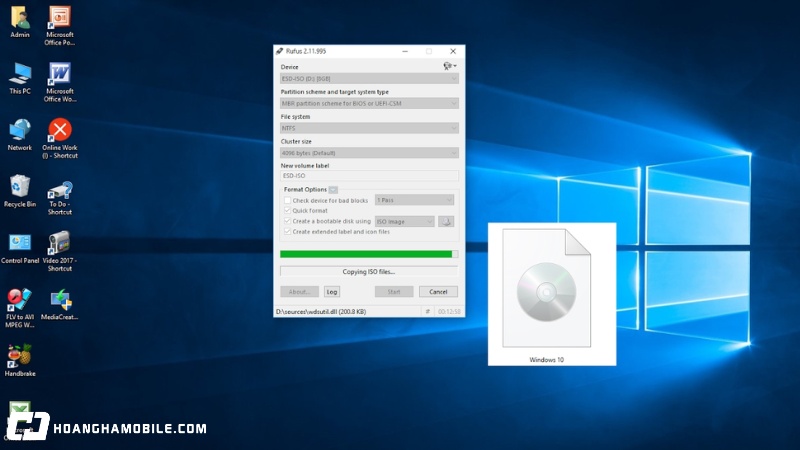Click the elapsed time 00:12:58 readout
The width and height of the screenshot is (800, 450).
coord(449,312)
